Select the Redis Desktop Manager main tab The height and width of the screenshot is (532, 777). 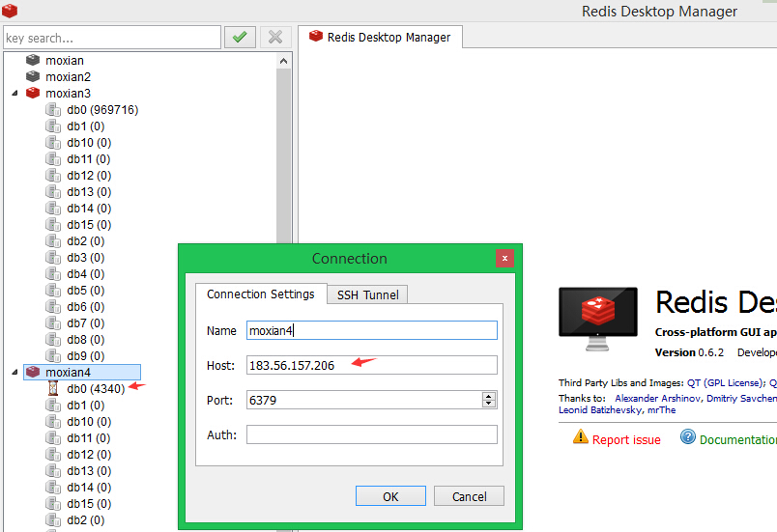[380, 37]
